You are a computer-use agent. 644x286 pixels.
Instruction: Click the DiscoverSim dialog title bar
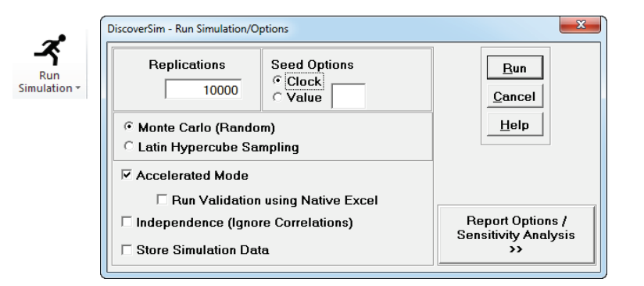[x=328, y=29]
